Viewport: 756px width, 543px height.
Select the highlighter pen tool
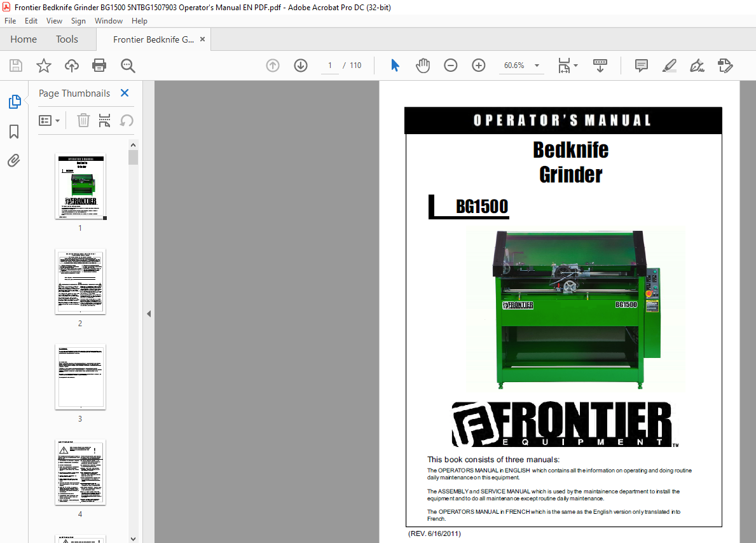click(670, 65)
